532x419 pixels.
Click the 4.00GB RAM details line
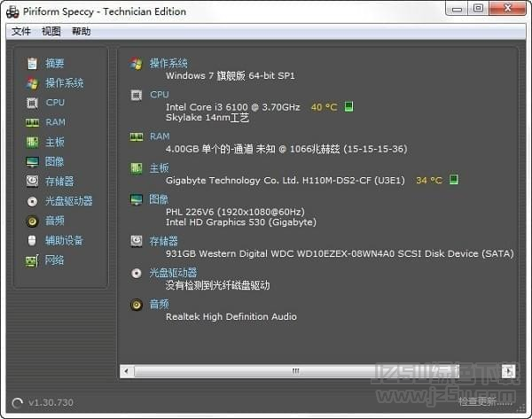pyautogui.click(x=286, y=149)
